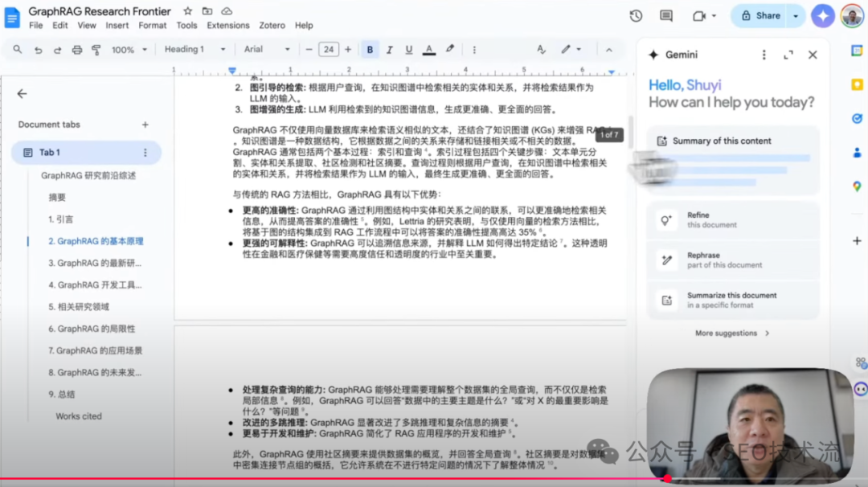Viewport: 868px width, 487px height.
Task: Click the Gemini sparkle button in header
Action: click(822, 15)
